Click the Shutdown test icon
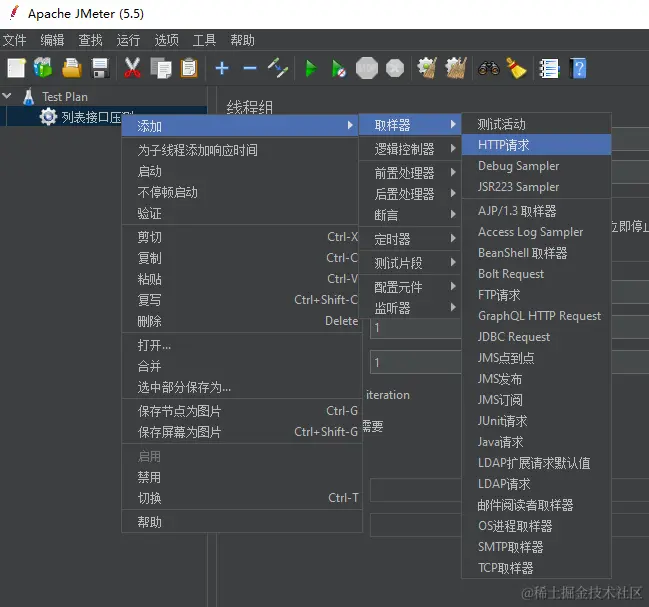Viewport: 649px width, 607px height. pyautogui.click(x=395, y=68)
